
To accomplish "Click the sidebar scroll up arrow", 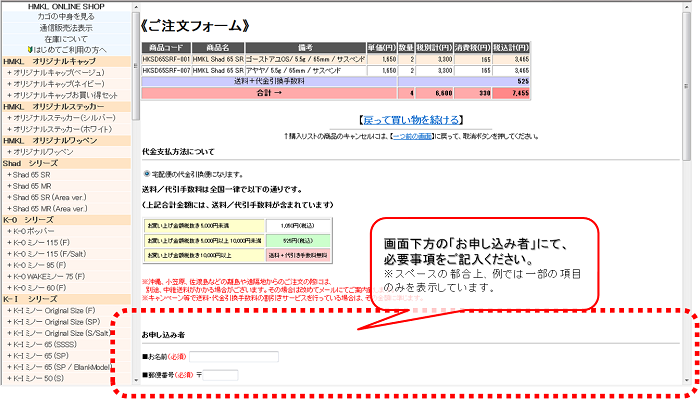I will tap(136, 8).
